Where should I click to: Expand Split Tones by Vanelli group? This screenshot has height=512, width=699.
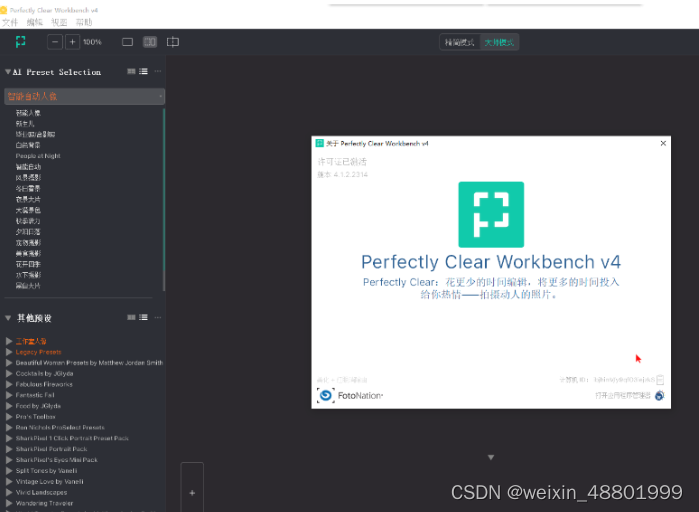tap(9, 471)
